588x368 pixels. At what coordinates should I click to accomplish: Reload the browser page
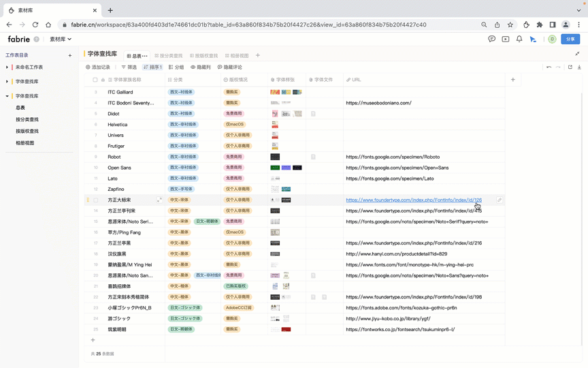point(35,25)
